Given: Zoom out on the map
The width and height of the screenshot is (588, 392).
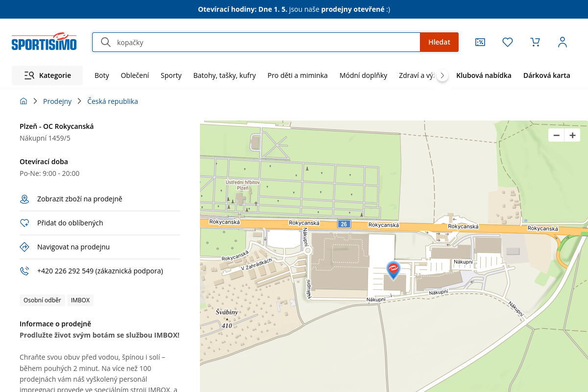Looking at the screenshot, I should tap(556, 136).
